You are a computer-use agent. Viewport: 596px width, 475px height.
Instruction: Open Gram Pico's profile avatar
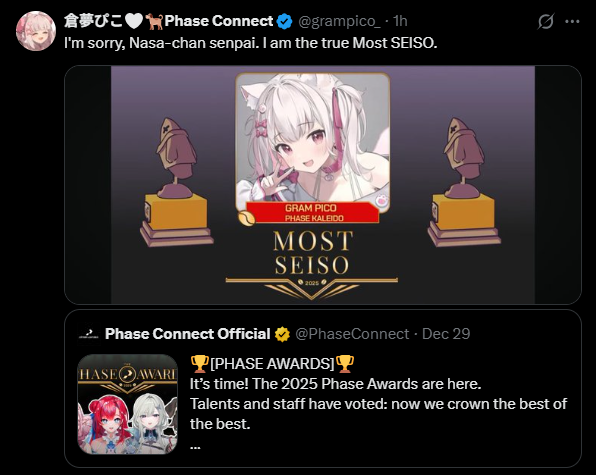[36, 31]
